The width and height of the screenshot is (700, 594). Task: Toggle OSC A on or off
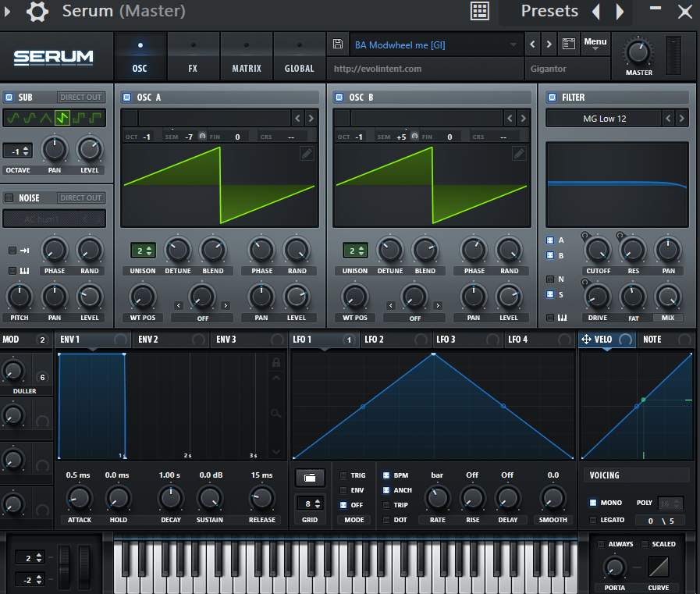tap(126, 97)
